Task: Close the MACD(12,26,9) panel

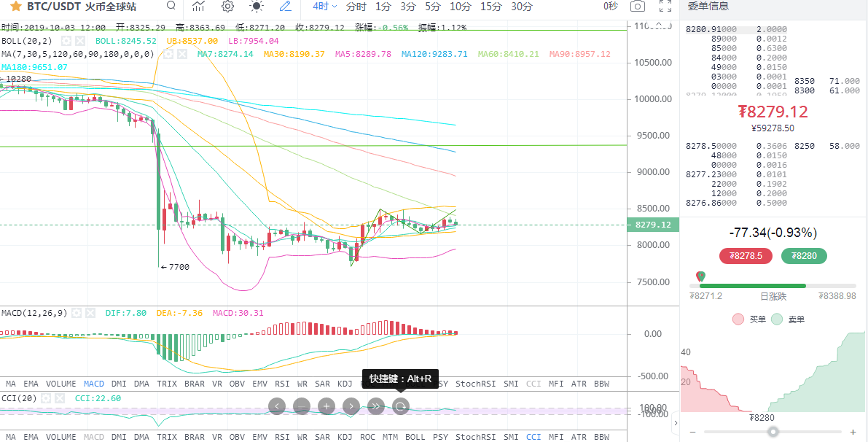Action: click(90, 313)
